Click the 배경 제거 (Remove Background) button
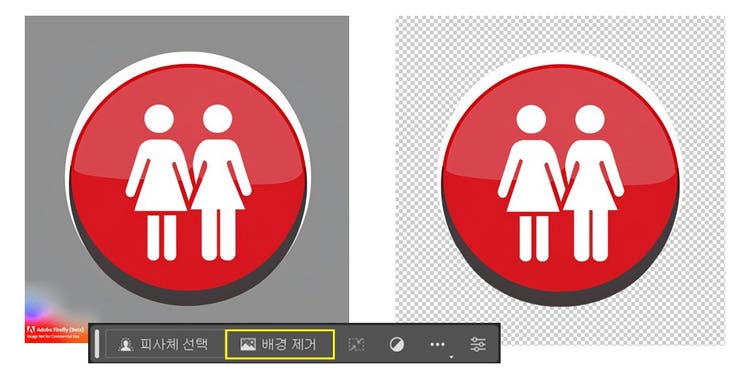 click(x=279, y=344)
